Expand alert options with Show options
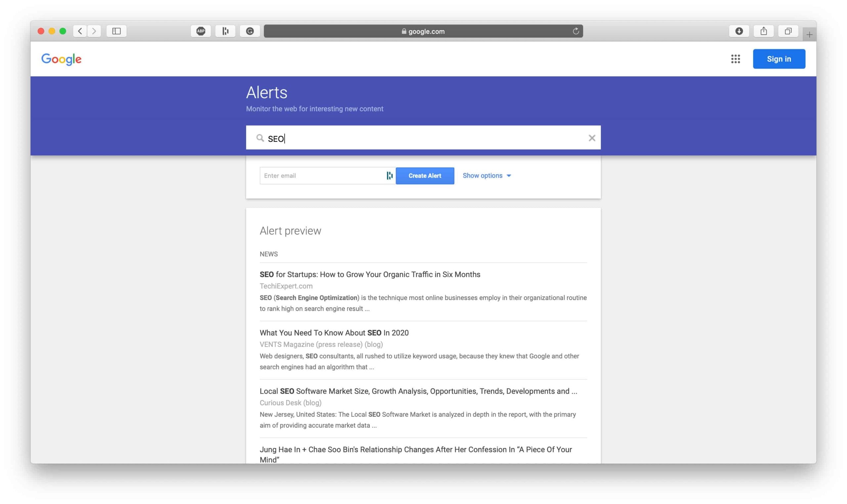This screenshot has height=504, width=847. tap(486, 175)
